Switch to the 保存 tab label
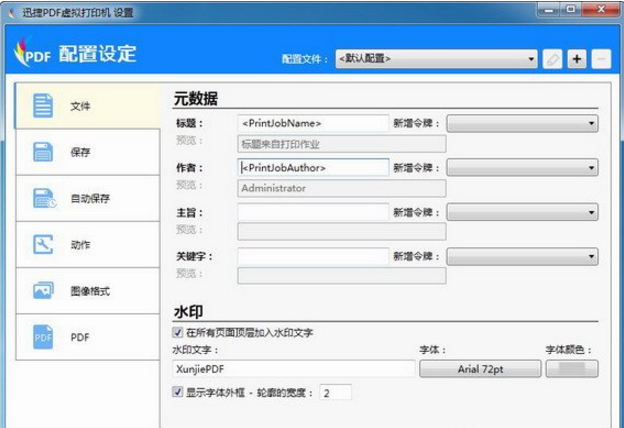Screen dimensions: 624x428 point(80,152)
